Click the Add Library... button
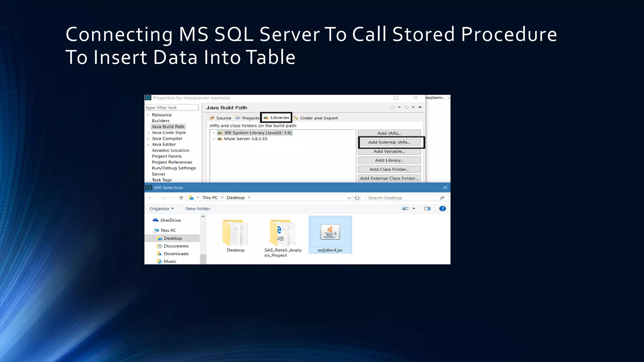This screenshot has width=644, height=362. point(389,160)
